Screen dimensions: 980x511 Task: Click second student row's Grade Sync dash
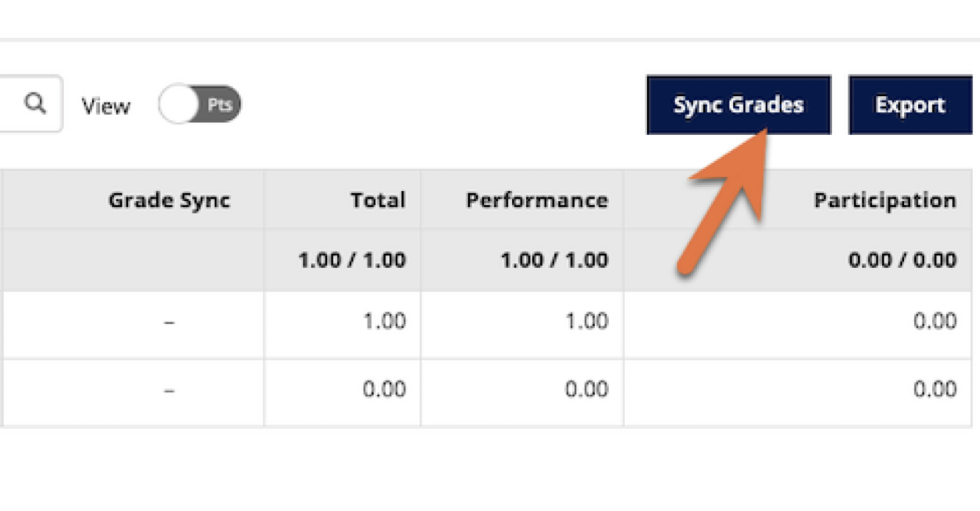point(169,390)
